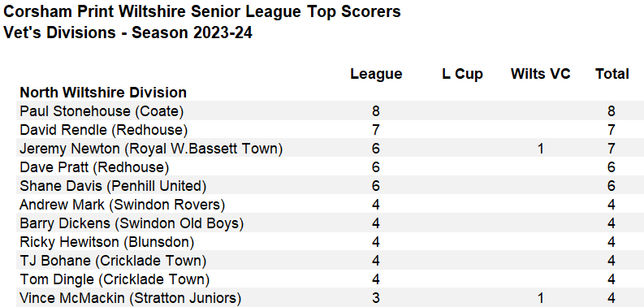Select the North Wilthsire Division heading
The height and width of the screenshot is (307, 644).
coord(103,93)
